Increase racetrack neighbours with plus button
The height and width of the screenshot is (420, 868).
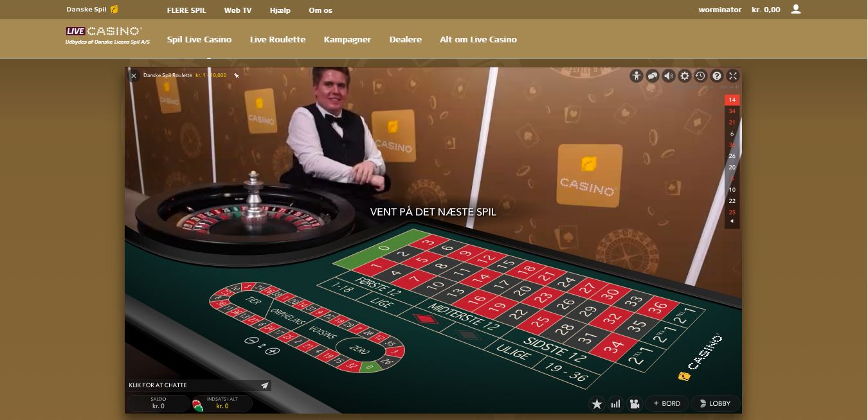pyautogui.click(x=273, y=351)
